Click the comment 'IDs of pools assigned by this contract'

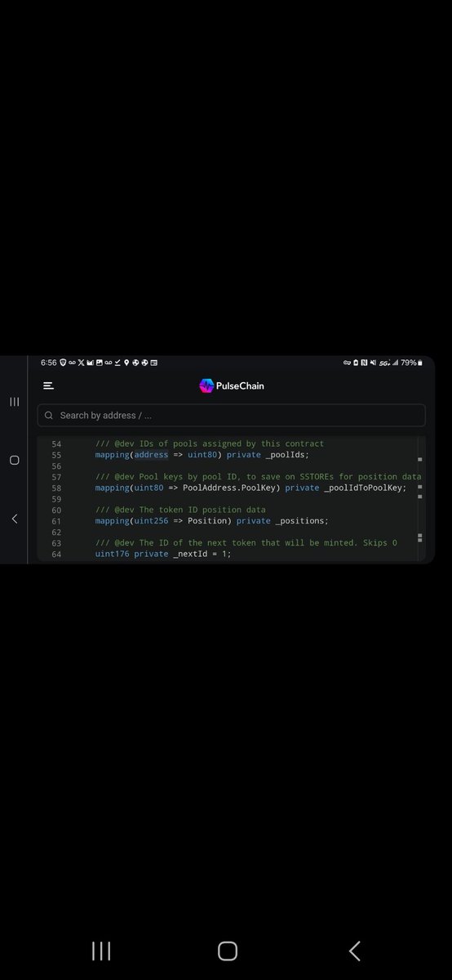[x=232, y=443]
